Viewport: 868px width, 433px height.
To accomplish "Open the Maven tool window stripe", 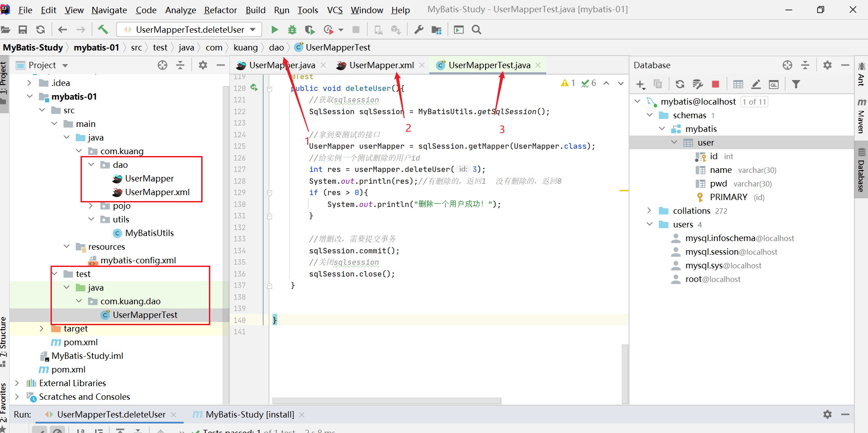I will 861,116.
